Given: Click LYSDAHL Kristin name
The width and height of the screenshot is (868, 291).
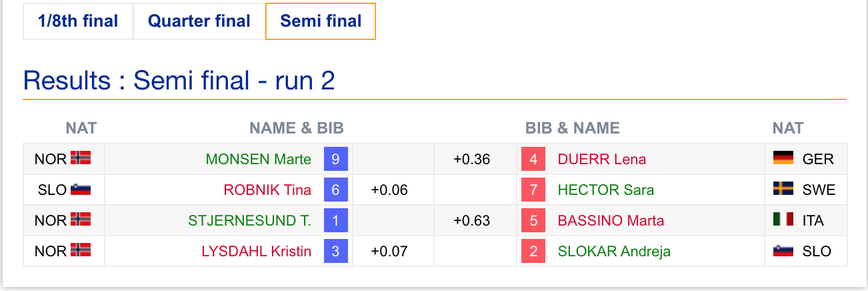Looking at the screenshot, I should (x=257, y=251).
